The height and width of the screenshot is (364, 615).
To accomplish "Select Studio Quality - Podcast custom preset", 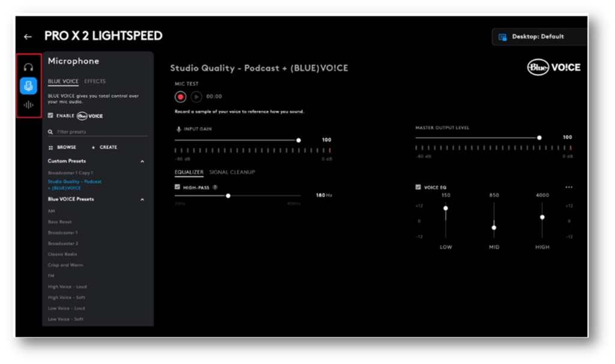I will click(74, 185).
